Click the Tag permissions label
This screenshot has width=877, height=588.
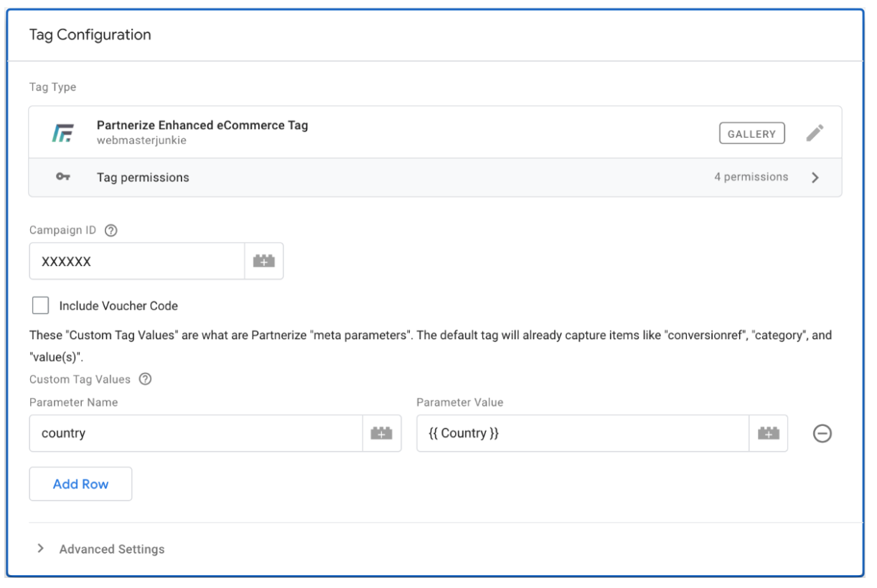143,177
